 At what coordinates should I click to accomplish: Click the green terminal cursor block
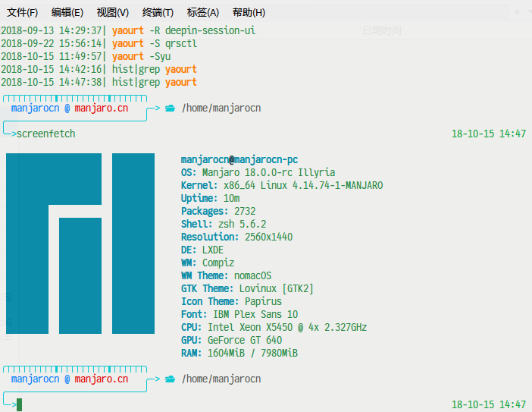20,404
